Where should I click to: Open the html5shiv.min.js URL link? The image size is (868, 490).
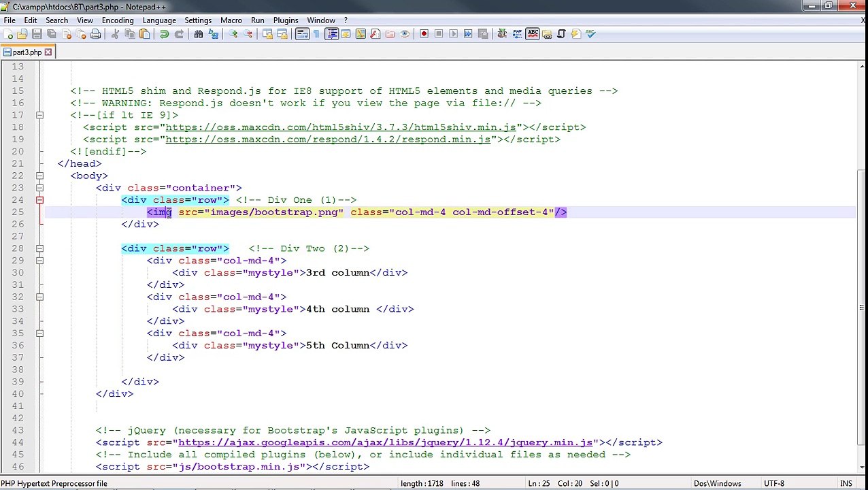(341, 127)
